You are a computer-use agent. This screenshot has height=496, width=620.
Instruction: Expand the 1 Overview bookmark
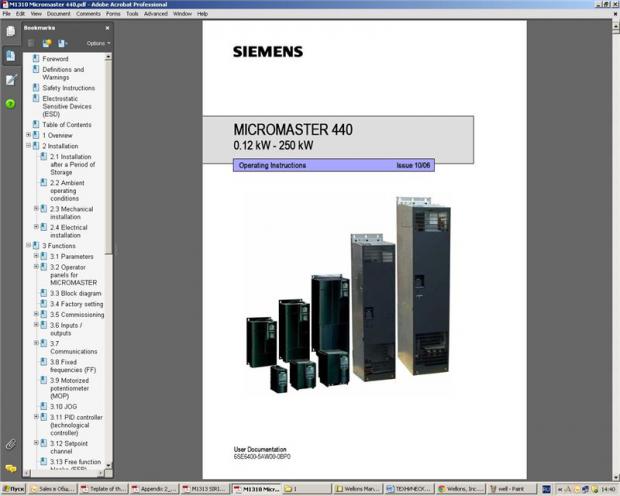[28, 135]
